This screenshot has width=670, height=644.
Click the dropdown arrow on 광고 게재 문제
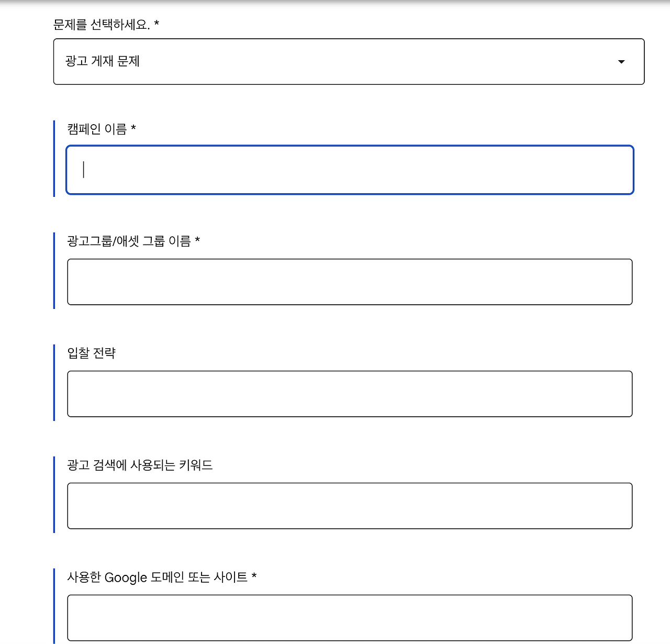[x=621, y=62]
